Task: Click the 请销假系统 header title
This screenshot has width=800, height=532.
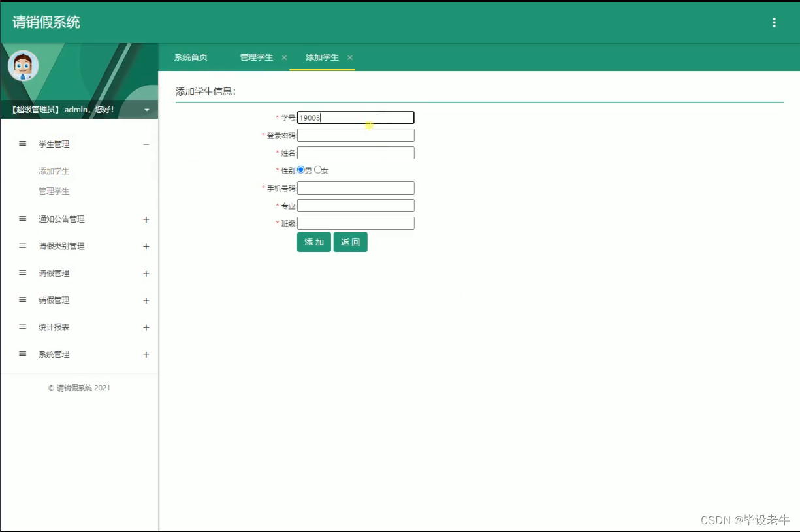Action: [46, 22]
